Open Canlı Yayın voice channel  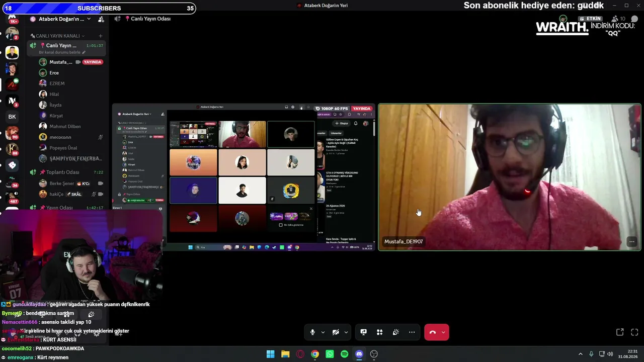(67, 46)
